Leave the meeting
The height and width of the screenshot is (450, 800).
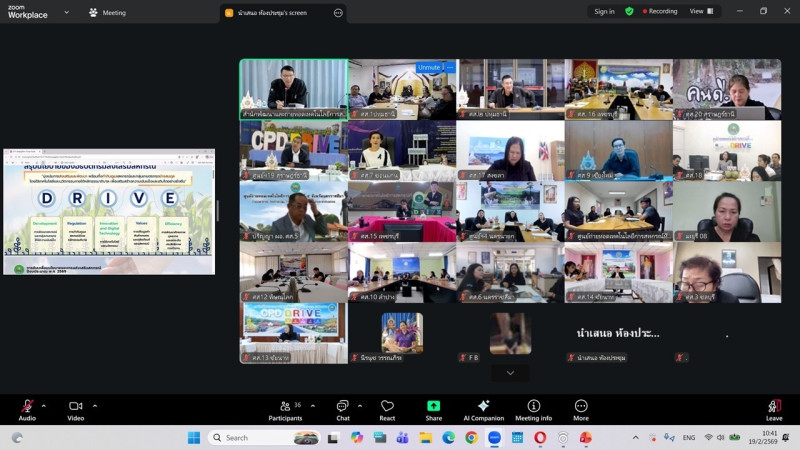774,410
